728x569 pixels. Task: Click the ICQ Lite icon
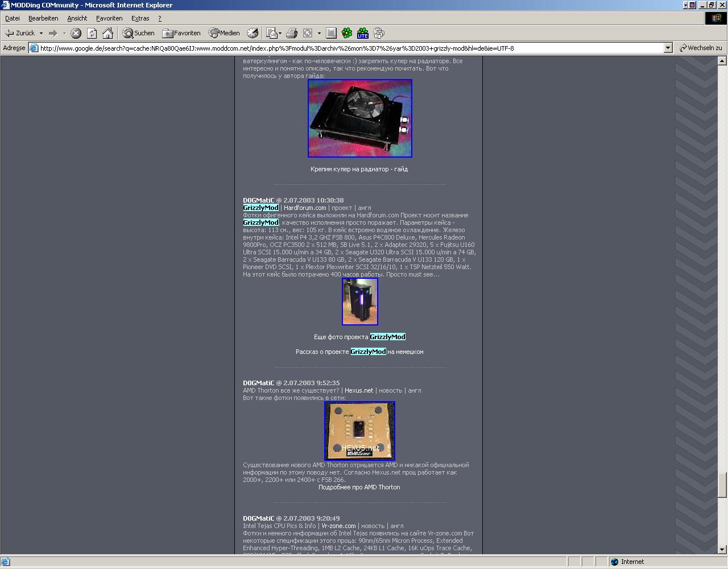(x=363, y=33)
